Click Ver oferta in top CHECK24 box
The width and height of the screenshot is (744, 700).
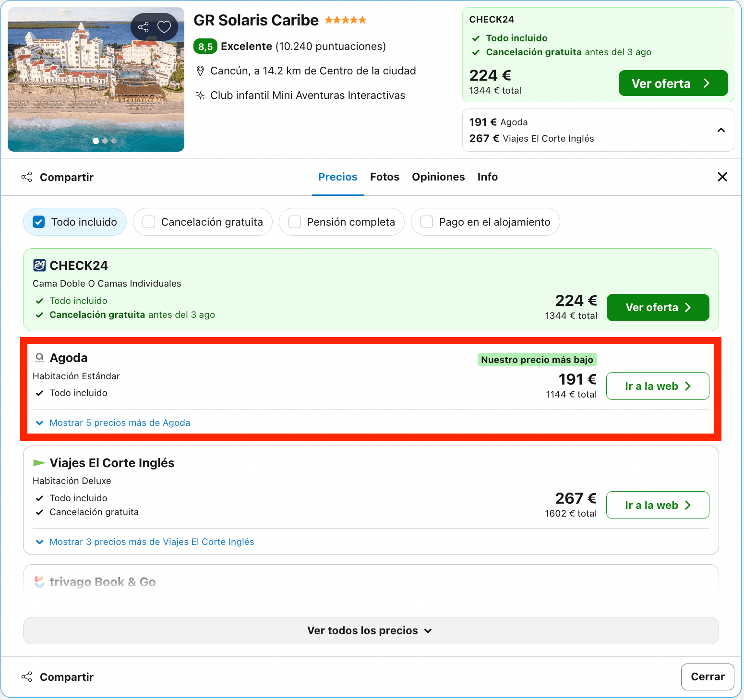673,83
